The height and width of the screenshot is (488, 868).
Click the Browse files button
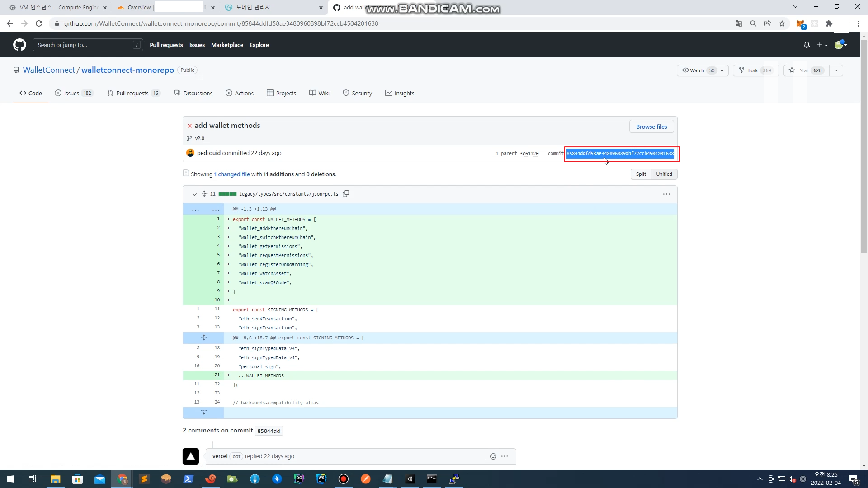651,127
